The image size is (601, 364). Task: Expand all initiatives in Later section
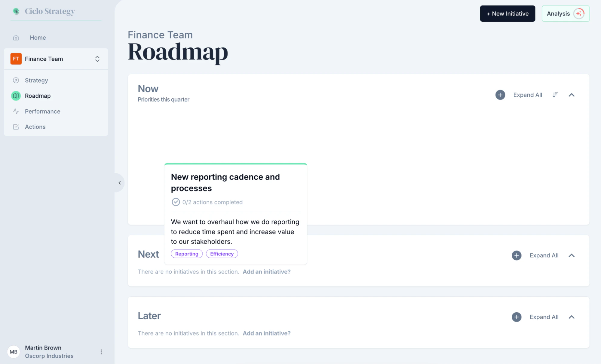point(544,317)
